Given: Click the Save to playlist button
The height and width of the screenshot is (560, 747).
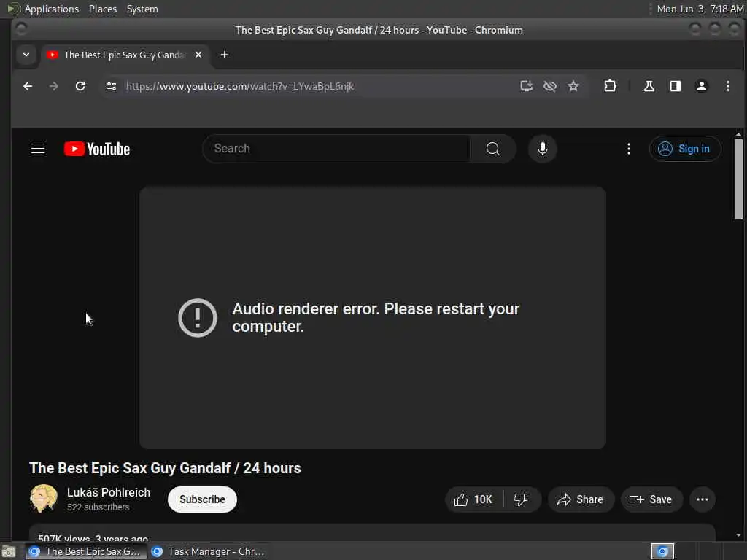Looking at the screenshot, I should pyautogui.click(x=651, y=499).
